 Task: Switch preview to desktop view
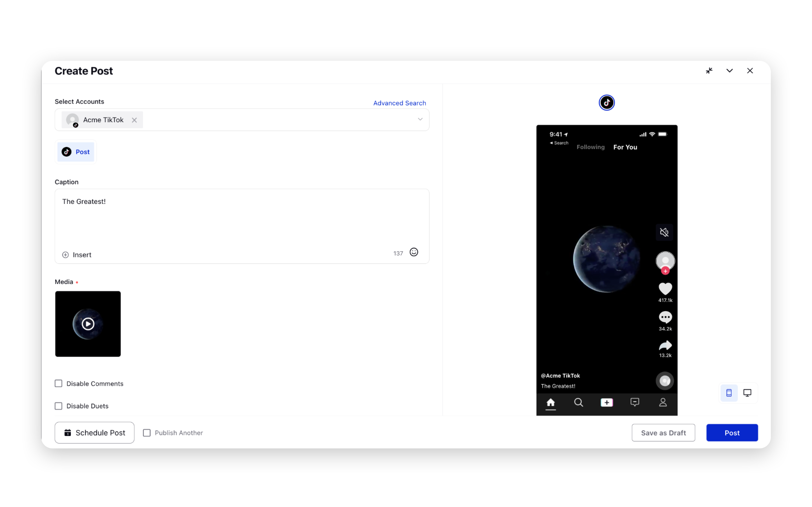pos(748,392)
